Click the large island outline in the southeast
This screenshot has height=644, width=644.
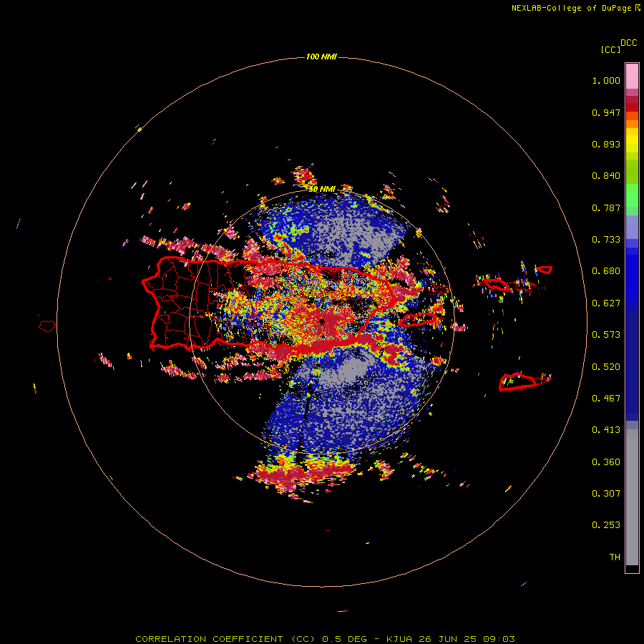pos(517,382)
